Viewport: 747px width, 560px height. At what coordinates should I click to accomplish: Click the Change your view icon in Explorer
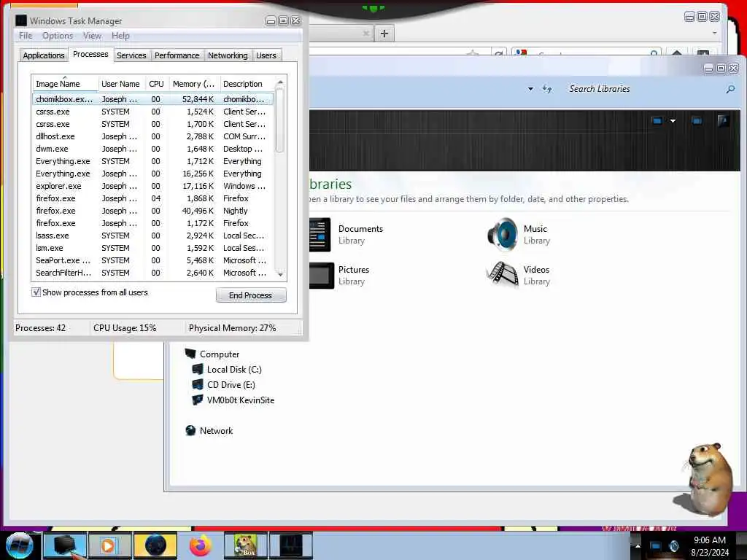pos(657,121)
